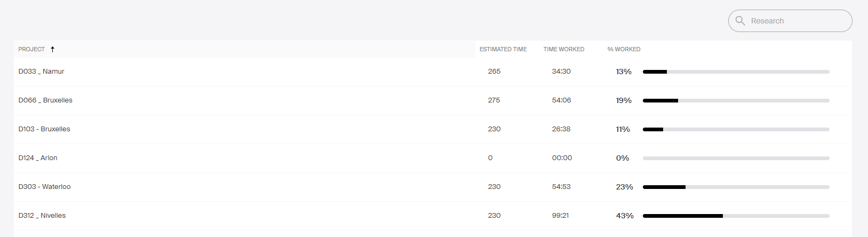The image size is (868, 237).
Task: Open the D303 - Waterloo project
Action: coord(44,187)
